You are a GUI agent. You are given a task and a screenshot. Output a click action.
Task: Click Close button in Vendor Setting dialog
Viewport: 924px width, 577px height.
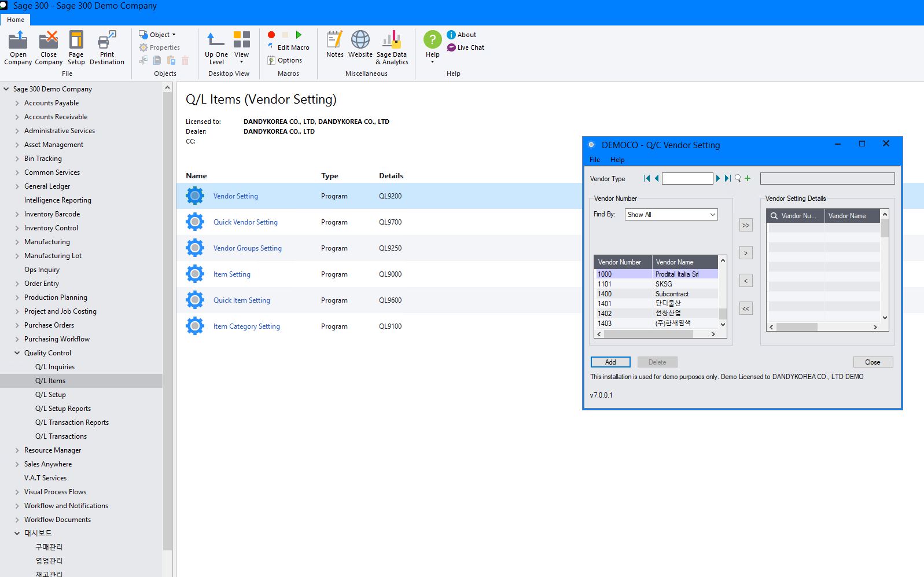[873, 362]
